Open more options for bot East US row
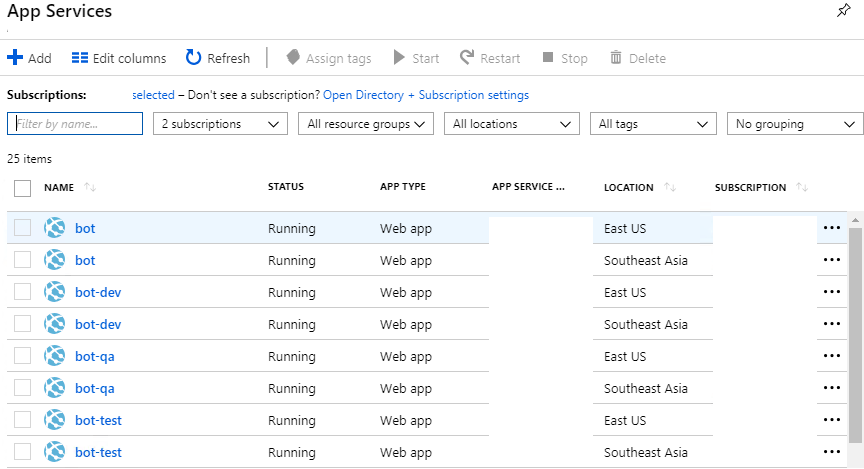Screen dimensions: 864x469 pyautogui.click(x=831, y=228)
